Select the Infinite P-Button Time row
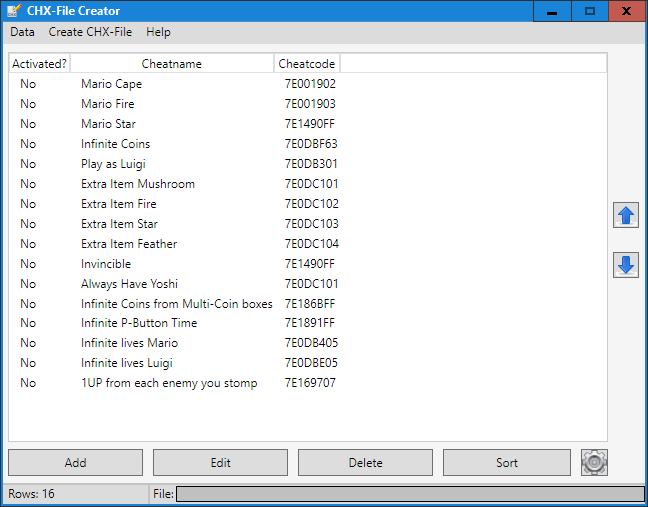 point(308,323)
